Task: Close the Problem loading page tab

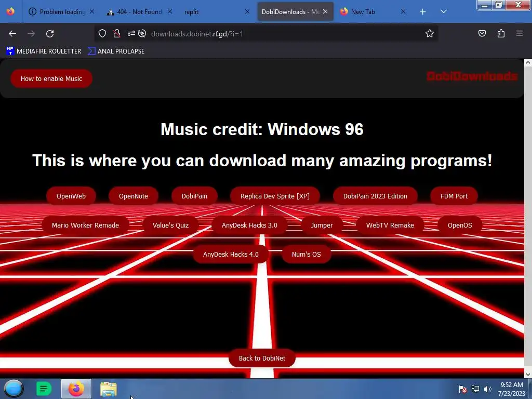Action: pyautogui.click(x=92, y=11)
